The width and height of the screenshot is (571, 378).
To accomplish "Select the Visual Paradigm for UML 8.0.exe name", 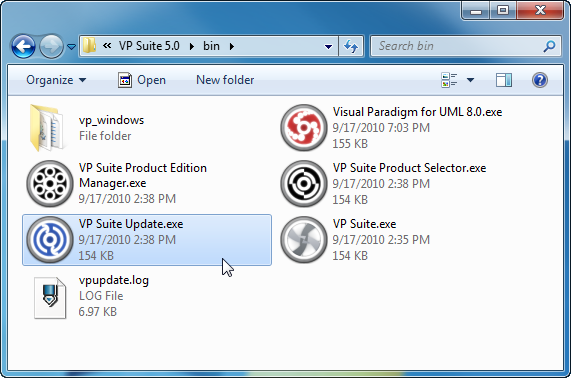I will (417, 112).
